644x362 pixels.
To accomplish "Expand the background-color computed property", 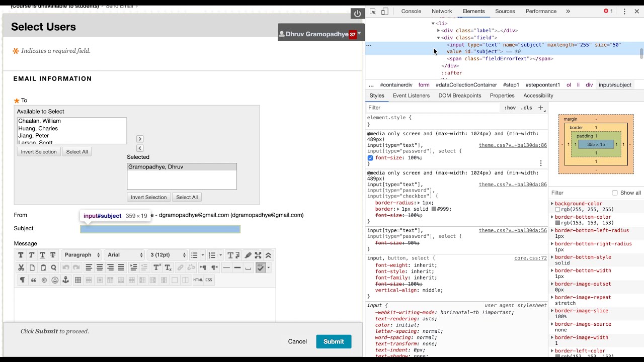I will click(552, 204).
